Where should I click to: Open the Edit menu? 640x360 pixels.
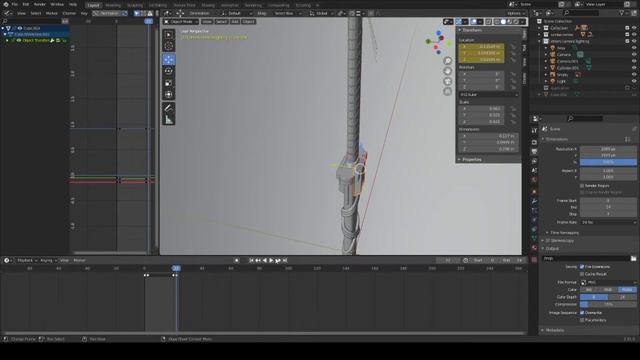coord(26,4)
